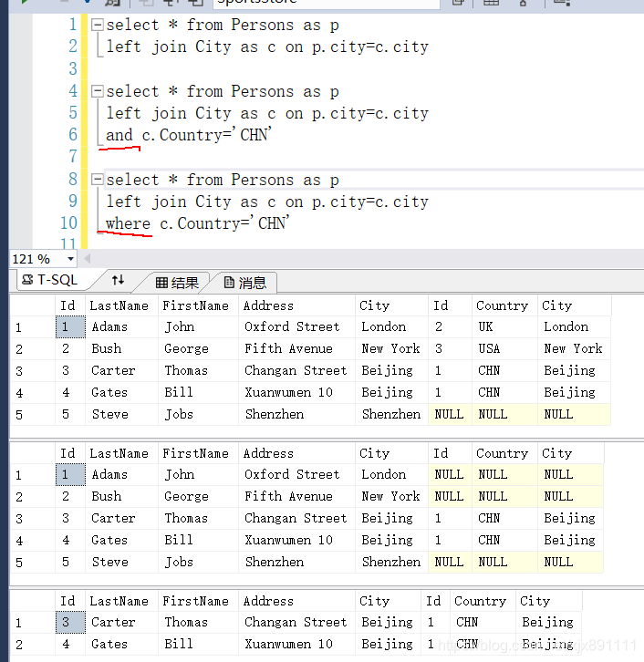Open the 121 % zoom dropdown

tap(70, 259)
